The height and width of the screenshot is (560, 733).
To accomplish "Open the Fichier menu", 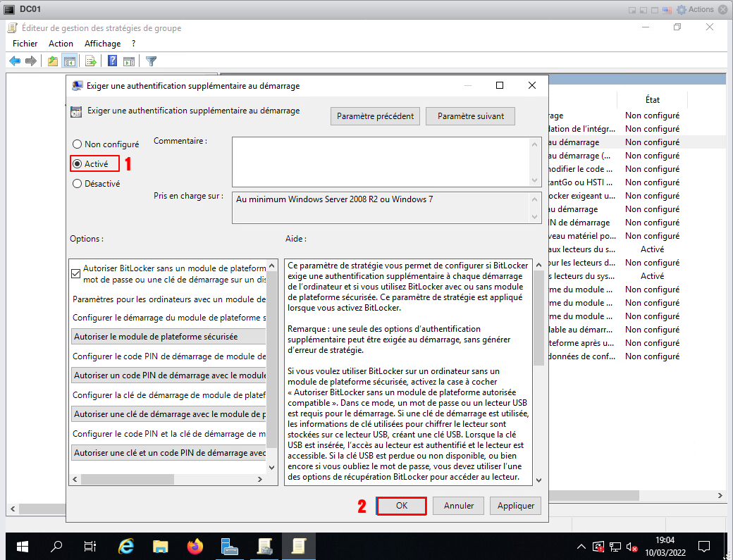I will tap(25, 44).
